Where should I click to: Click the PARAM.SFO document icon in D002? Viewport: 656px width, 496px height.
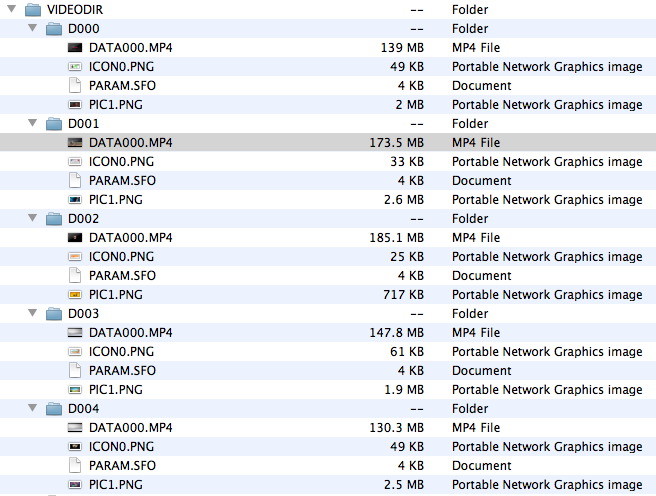(x=75, y=275)
